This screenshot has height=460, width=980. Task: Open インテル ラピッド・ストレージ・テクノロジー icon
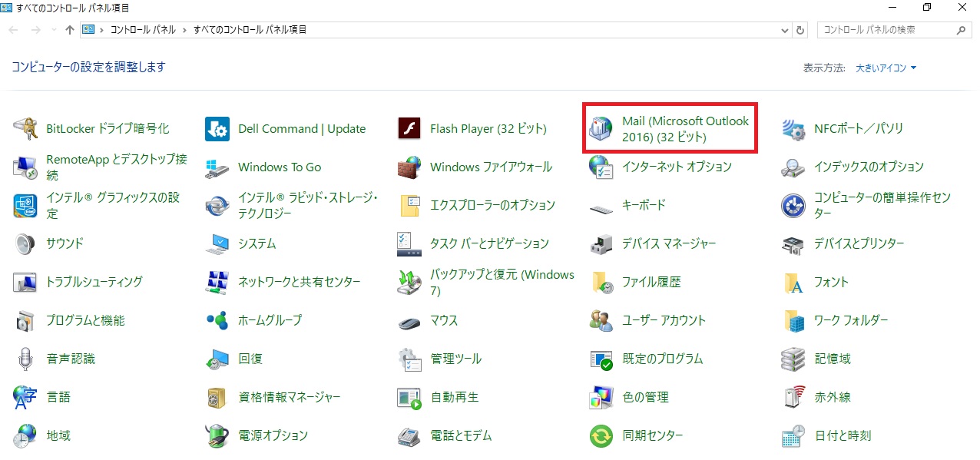tap(217, 206)
